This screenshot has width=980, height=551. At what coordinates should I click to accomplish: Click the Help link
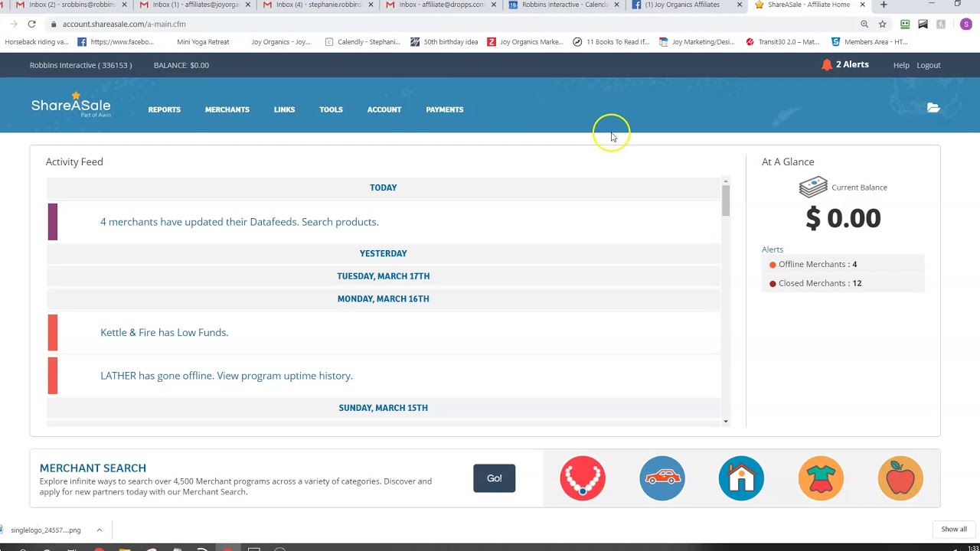(x=901, y=65)
